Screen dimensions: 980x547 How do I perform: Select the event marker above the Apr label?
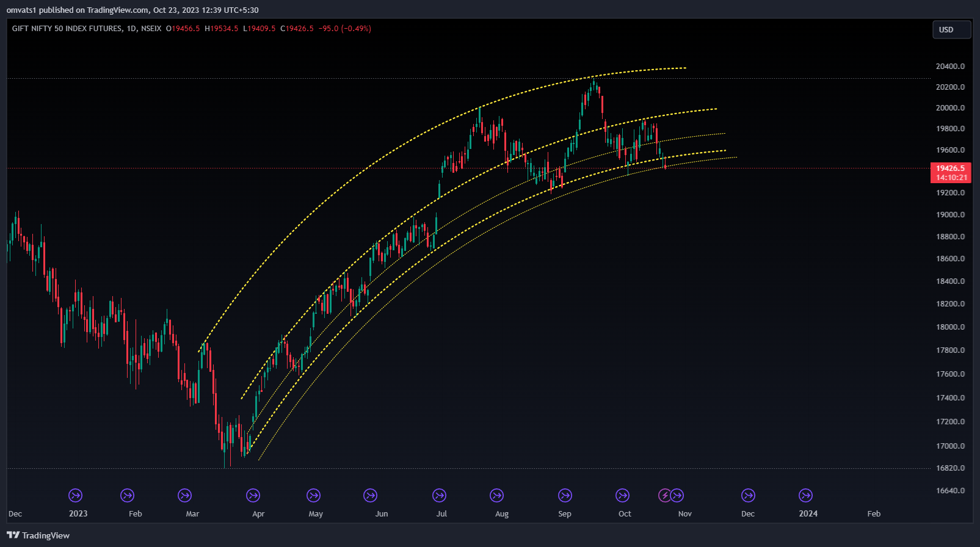coord(253,495)
